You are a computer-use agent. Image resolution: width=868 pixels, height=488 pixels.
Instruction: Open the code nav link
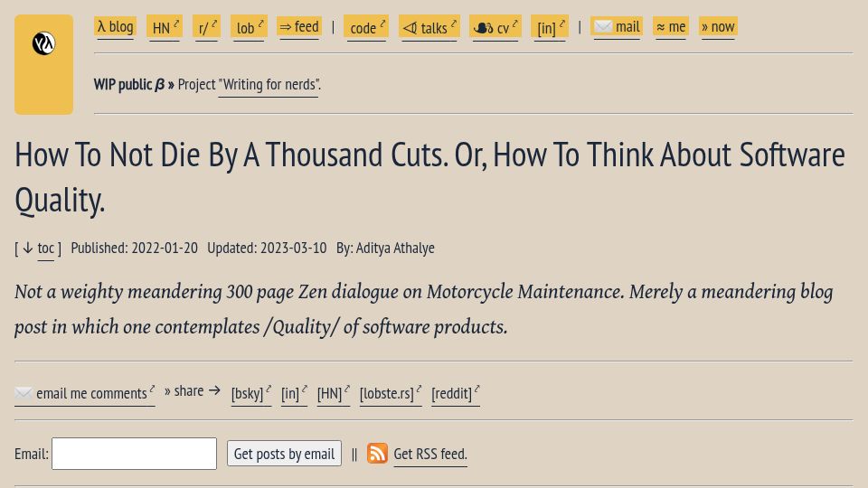tap(366, 27)
